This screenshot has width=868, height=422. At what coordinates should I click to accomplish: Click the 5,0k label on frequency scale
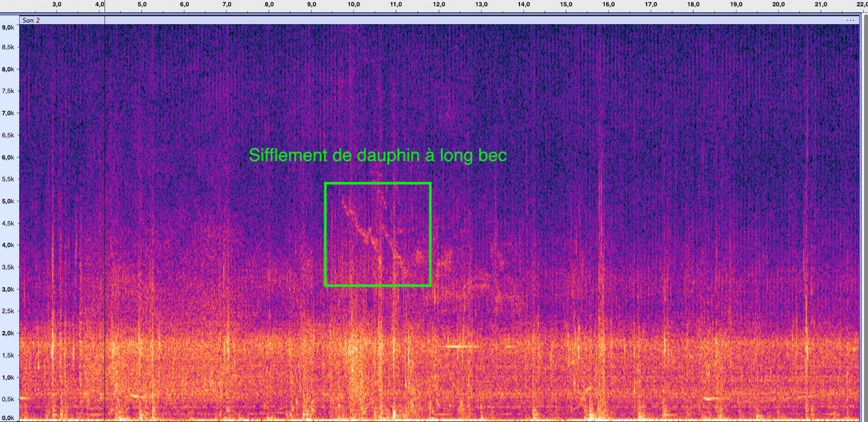tap(8, 201)
